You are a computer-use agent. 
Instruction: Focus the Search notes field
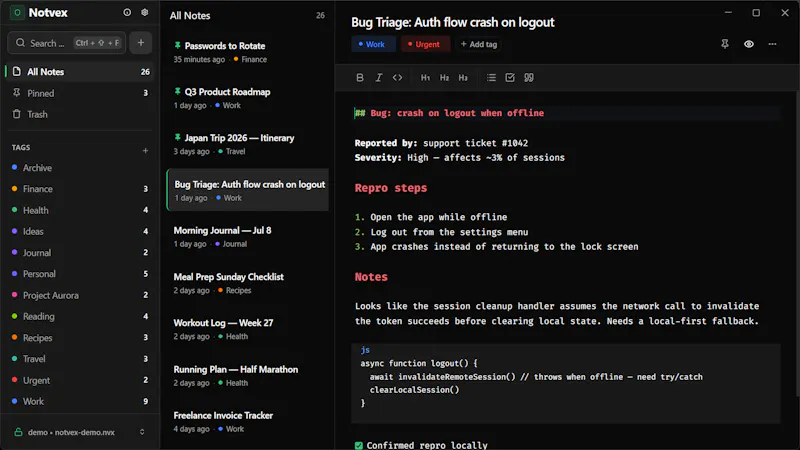click(67, 43)
